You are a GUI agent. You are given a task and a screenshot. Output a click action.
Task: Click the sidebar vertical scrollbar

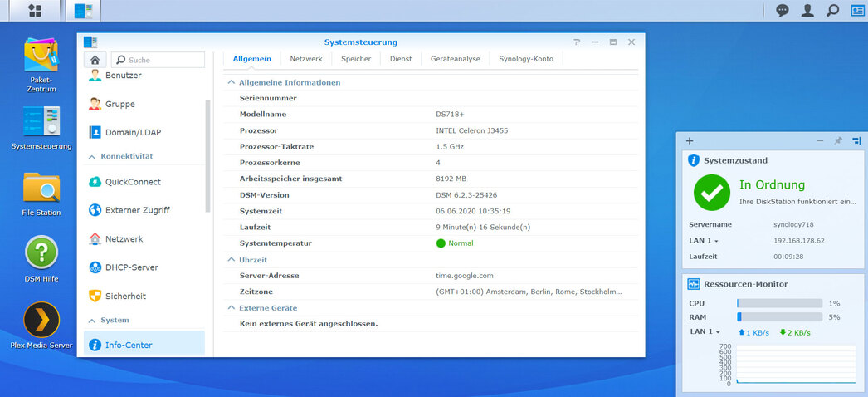[x=207, y=156]
